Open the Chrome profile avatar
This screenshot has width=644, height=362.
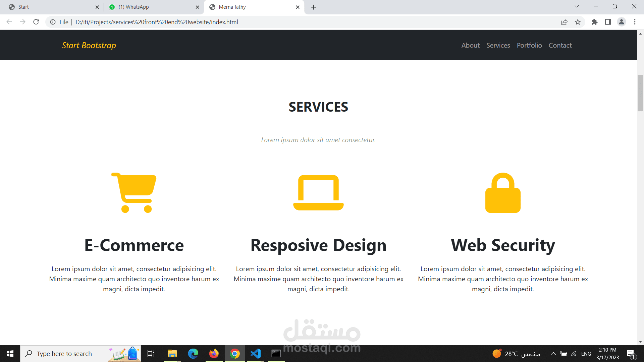[x=621, y=22]
